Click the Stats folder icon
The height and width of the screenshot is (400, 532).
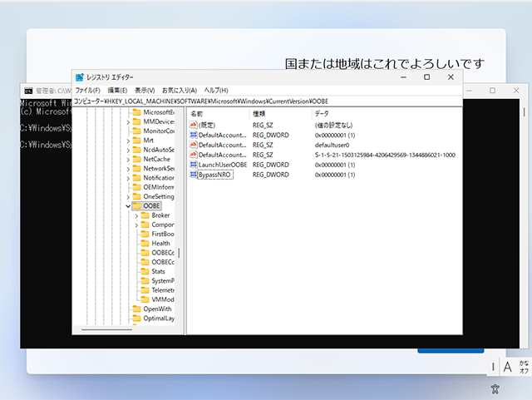click(145, 271)
